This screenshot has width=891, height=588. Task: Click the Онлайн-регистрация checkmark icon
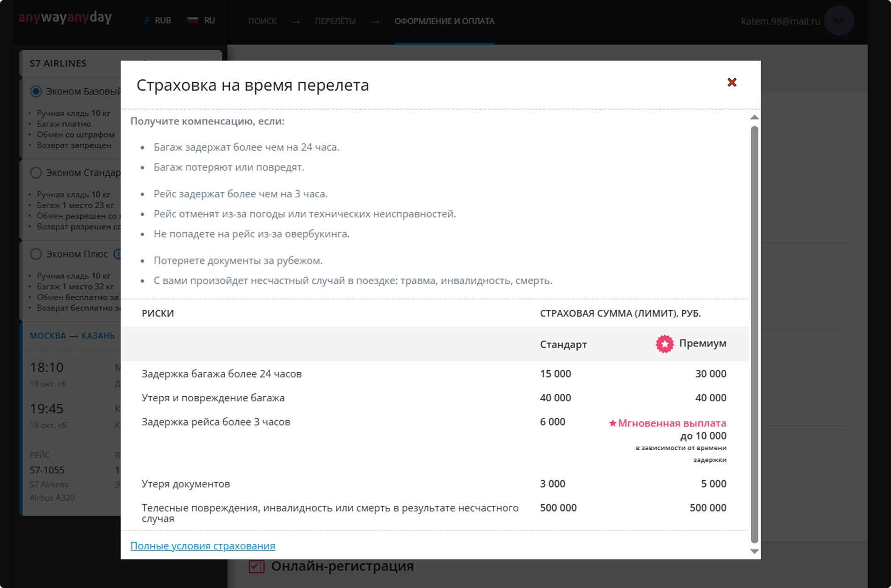click(x=257, y=566)
